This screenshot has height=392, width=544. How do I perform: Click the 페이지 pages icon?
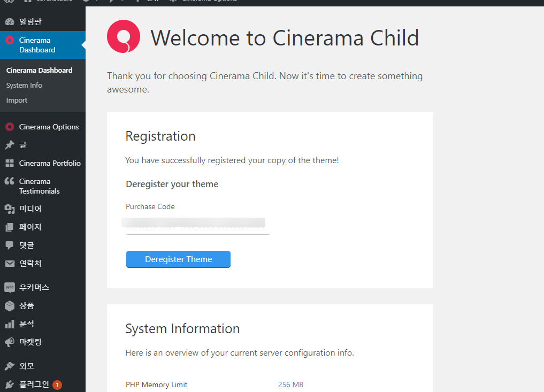pyautogui.click(x=10, y=227)
